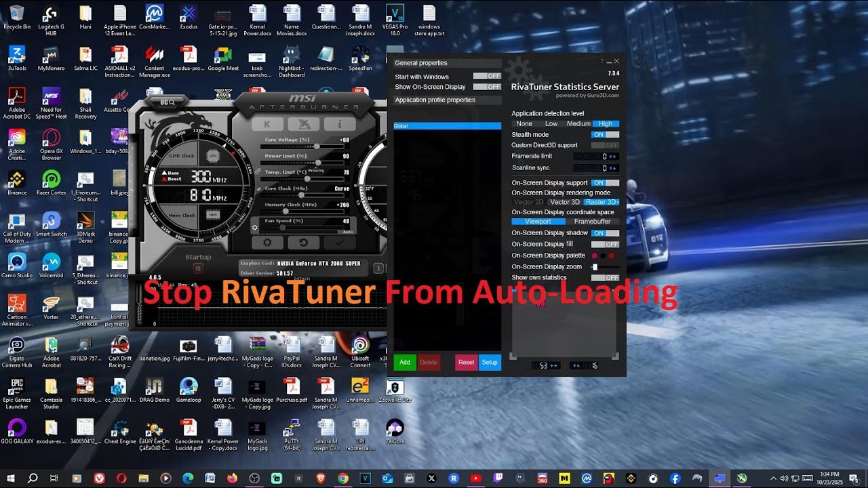Toggle On-Screen Display shadow switch
Screen dimensions: 868x488
pyautogui.click(x=605, y=233)
